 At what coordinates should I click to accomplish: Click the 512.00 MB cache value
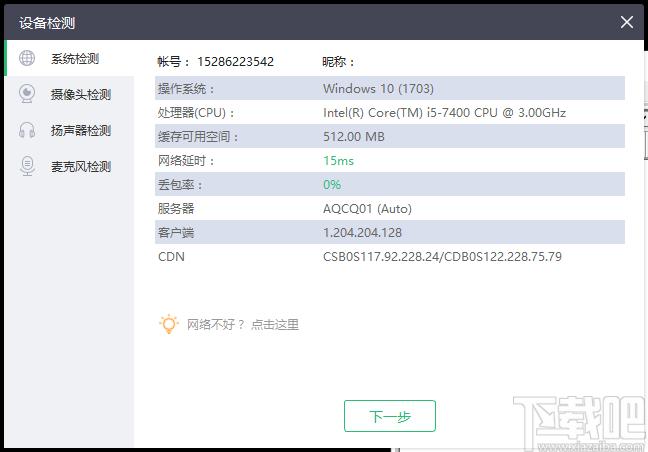[x=354, y=136]
